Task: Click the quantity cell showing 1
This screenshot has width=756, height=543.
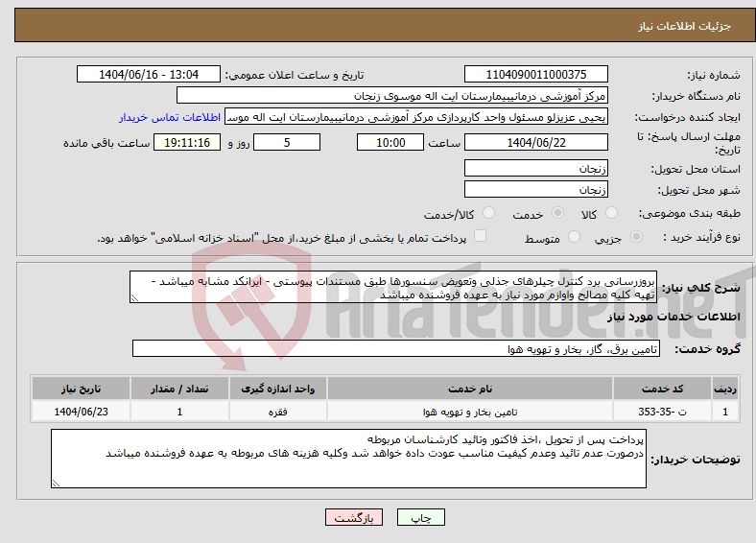Action: (x=179, y=412)
